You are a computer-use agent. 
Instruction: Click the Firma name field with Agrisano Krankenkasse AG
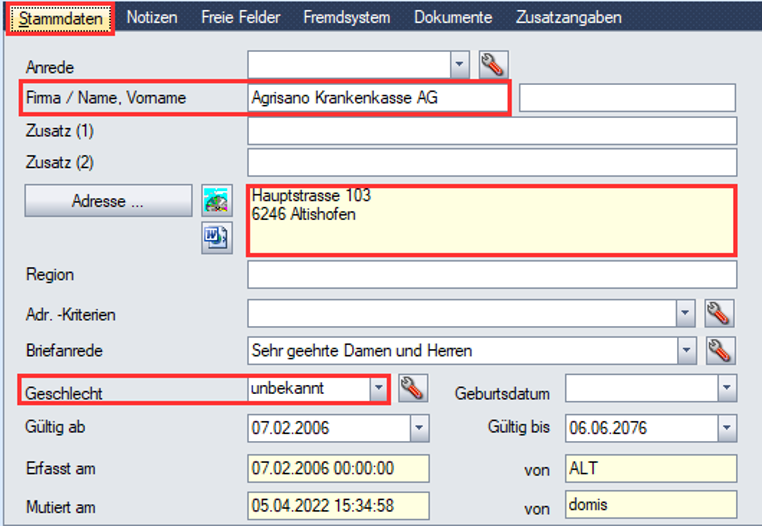[x=377, y=98]
